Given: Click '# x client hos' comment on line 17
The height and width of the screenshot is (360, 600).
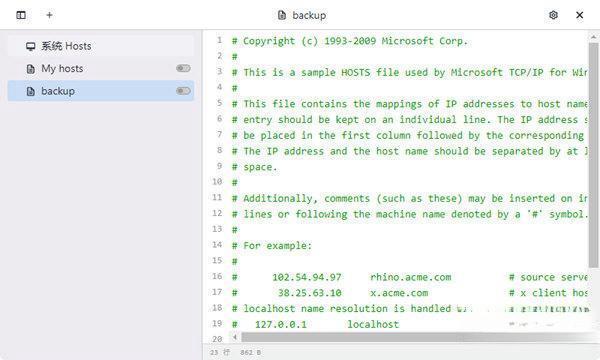Looking at the screenshot, I should coord(548,293).
